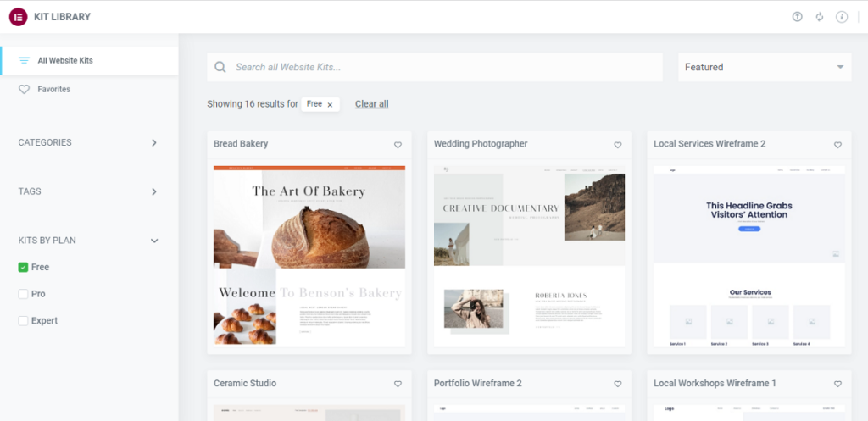Click the All Website Kits filter icon
Viewport: 868px width, 421px height.
tap(24, 61)
